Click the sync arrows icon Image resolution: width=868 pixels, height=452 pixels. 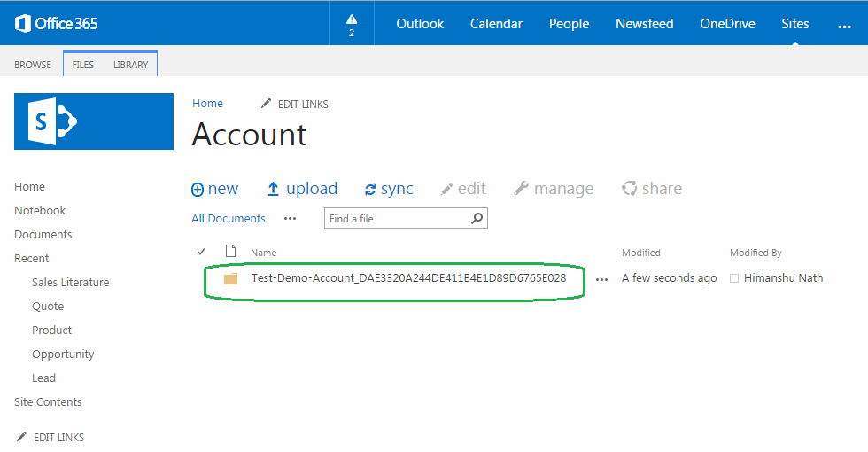pyautogui.click(x=370, y=190)
